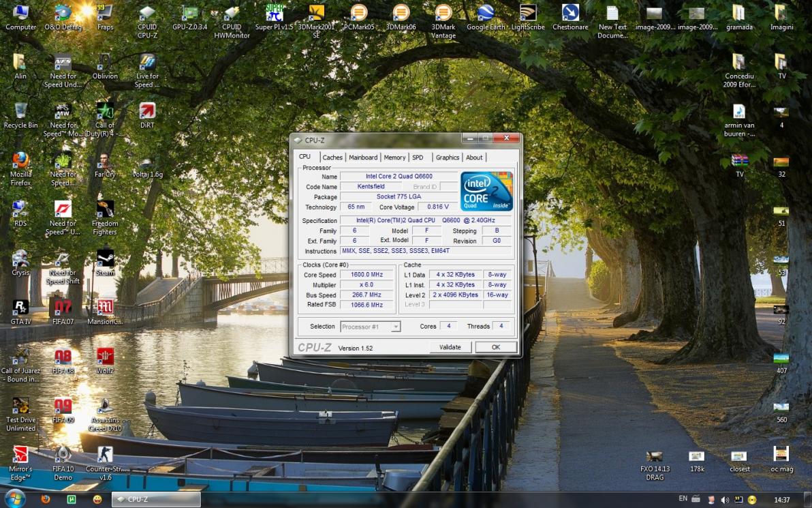Open PCMark05 desktop icon
This screenshot has width=812, height=508.
tap(358, 17)
